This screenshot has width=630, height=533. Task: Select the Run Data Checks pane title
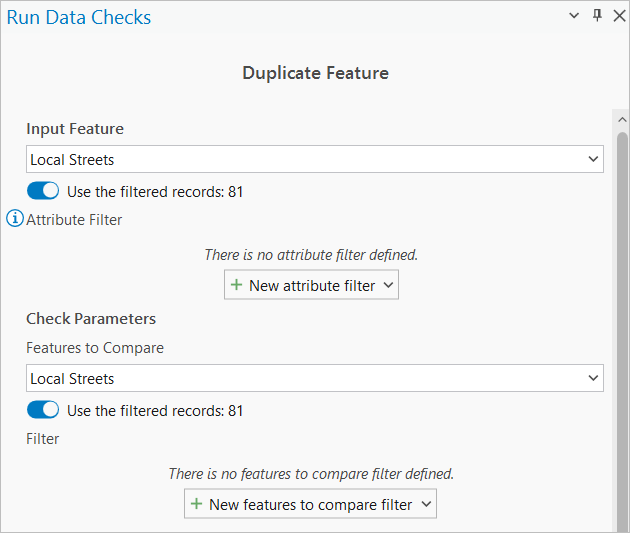tap(79, 17)
